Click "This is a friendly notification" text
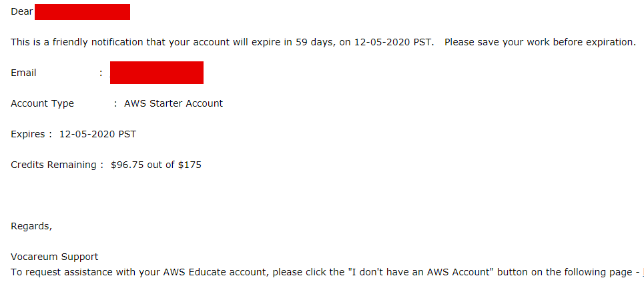 coord(81,43)
